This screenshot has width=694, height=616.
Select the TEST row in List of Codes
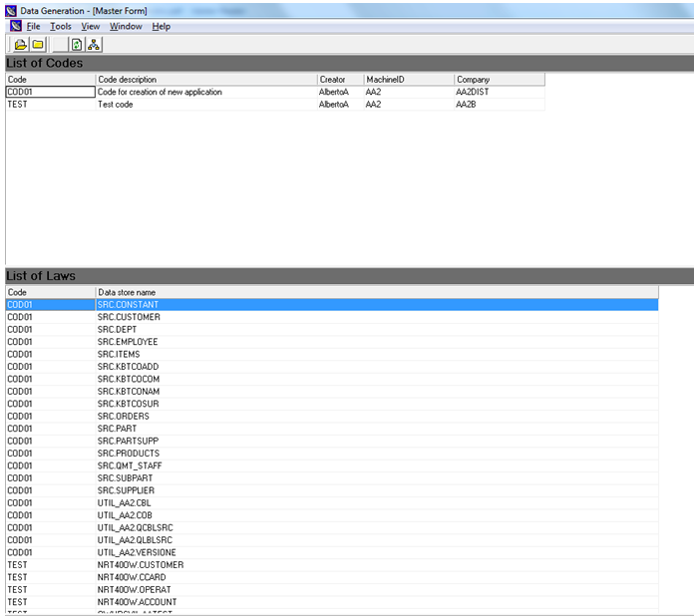[50, 105]
